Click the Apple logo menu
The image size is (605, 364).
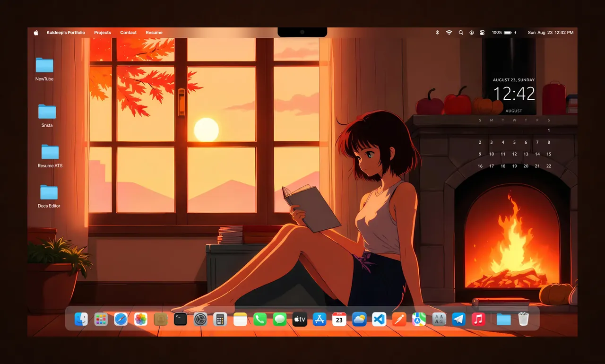tap(36, 33)
